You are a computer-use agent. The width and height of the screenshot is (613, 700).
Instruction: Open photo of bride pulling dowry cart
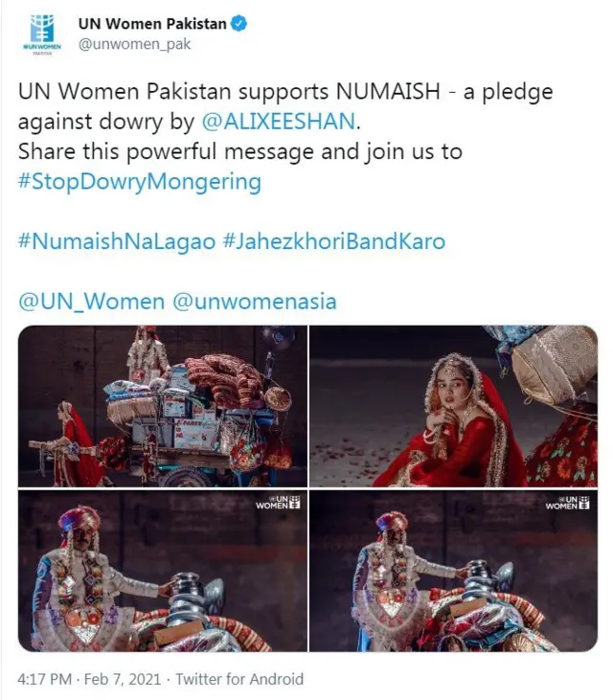pyautogui.click(x=163, y=406)
